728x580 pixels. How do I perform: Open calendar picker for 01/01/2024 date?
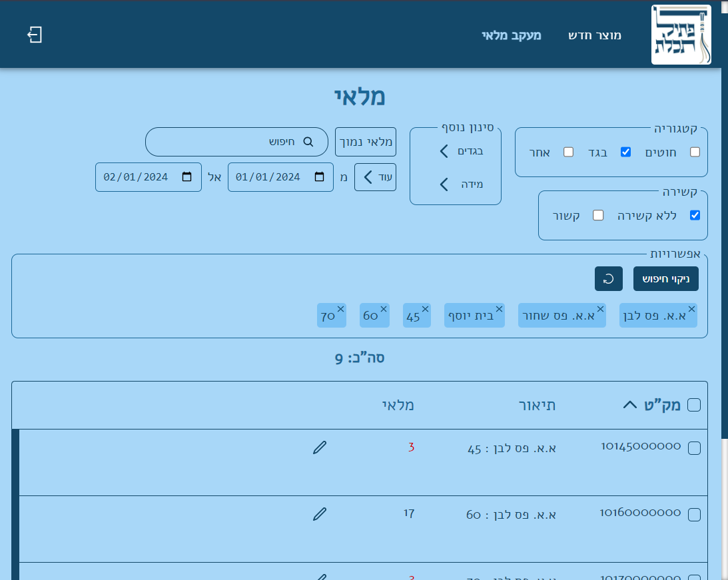click(x=320, y=176)
